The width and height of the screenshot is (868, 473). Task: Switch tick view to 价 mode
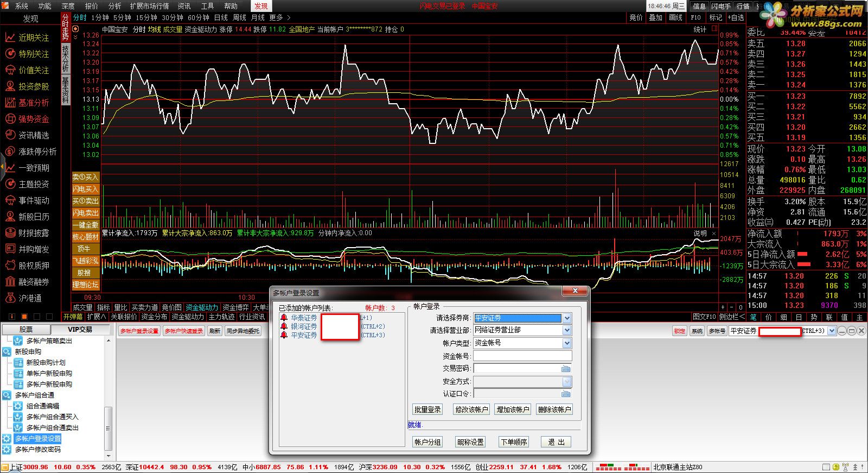coord(768,317)
